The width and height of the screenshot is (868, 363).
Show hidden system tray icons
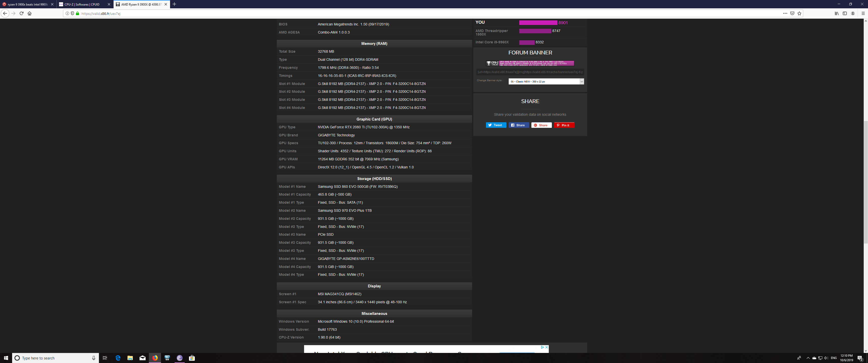(x=808, y=358)
